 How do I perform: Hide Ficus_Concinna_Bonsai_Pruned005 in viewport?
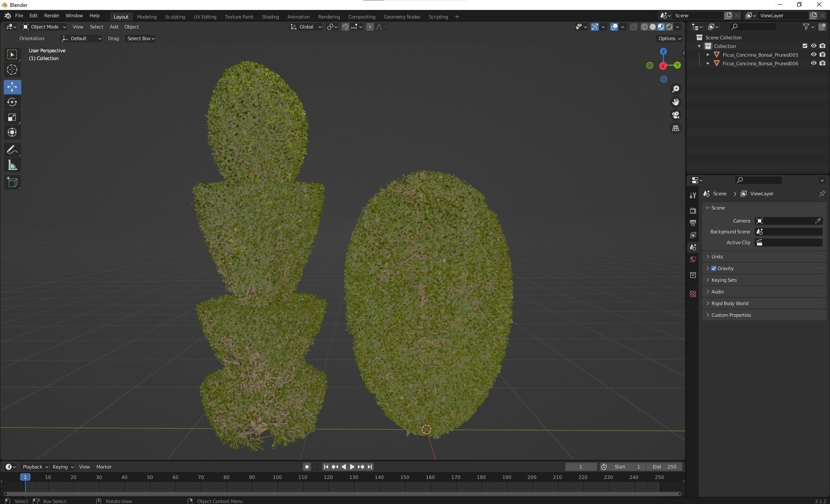pos(813,55)
